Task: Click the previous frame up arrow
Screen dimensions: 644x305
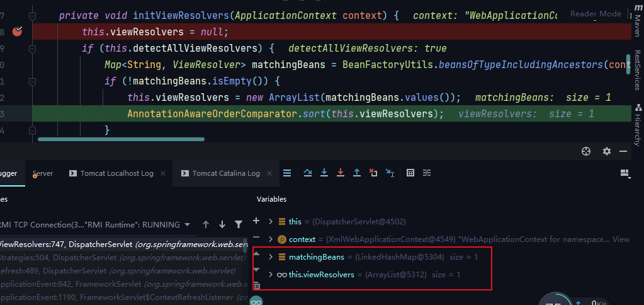Action: click(206, 224)
